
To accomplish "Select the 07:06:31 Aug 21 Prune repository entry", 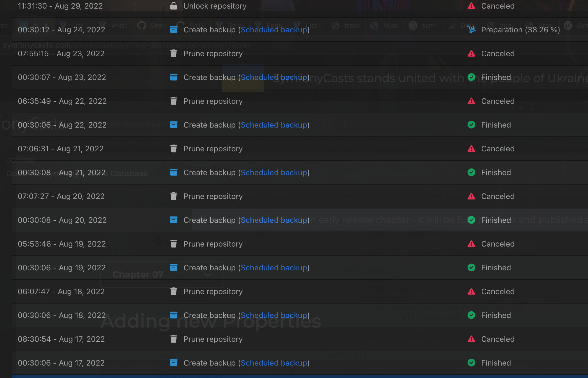I will point(213,149).
